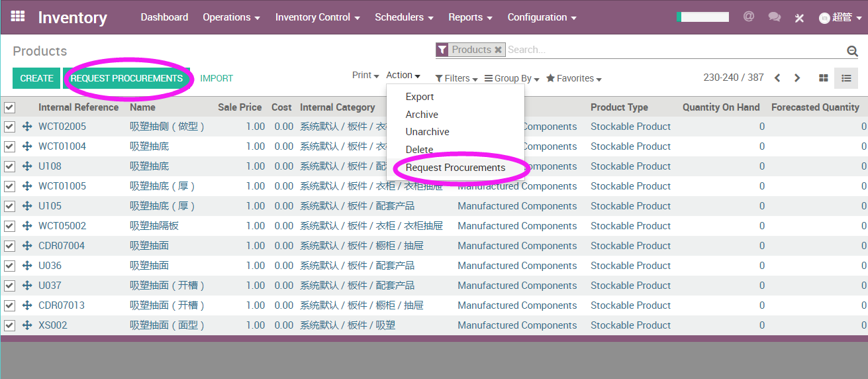Screen dimensions: 868x379
Task: Toggle the select-all header checkbox
Action: tap(9, 107)
